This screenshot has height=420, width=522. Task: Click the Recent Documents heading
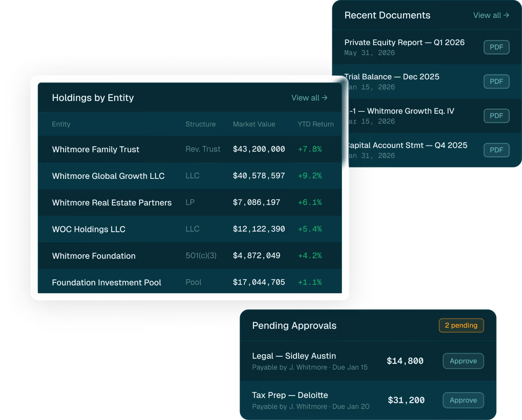(387, 15)
